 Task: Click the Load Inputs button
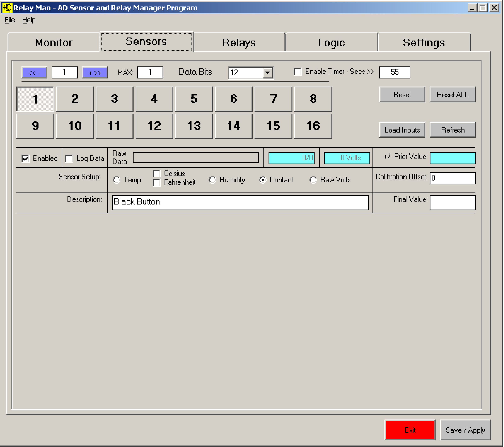pyautogui.click(x=402, y=130)
